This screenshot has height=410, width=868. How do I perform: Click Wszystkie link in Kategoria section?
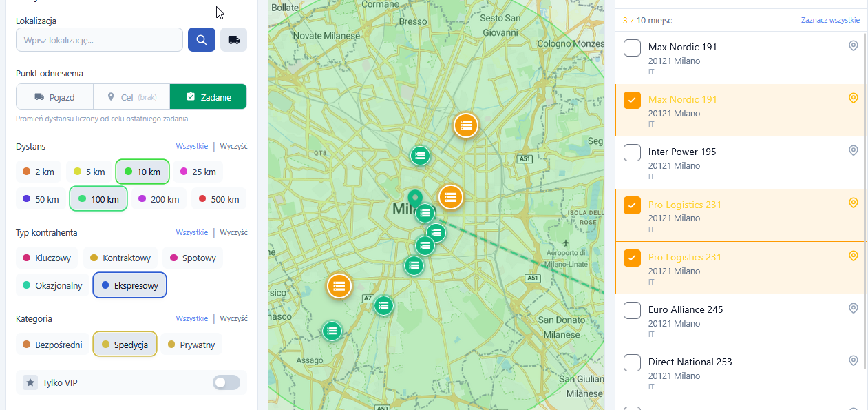click(x=192, y=318)
